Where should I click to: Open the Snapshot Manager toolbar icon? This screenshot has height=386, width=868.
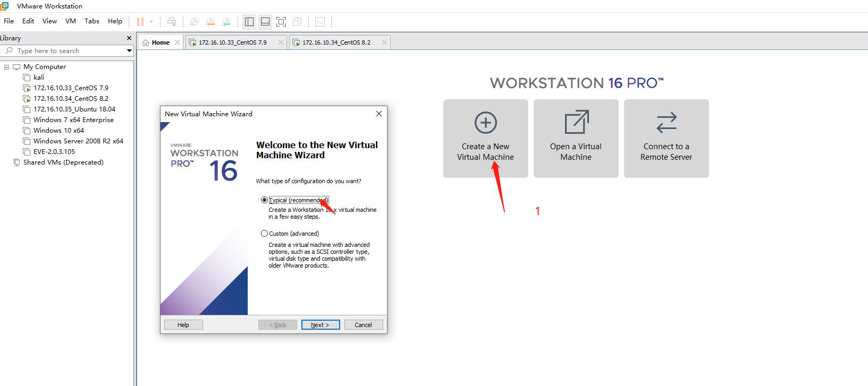226,22
